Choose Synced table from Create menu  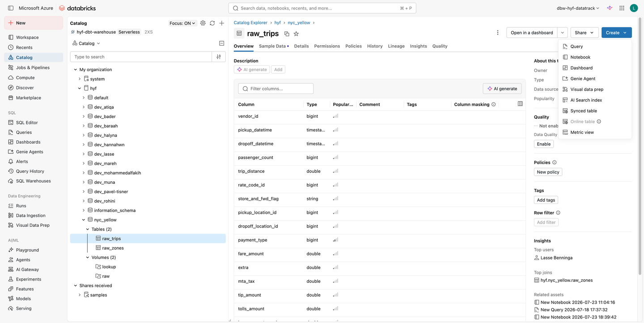coord(595,111)
